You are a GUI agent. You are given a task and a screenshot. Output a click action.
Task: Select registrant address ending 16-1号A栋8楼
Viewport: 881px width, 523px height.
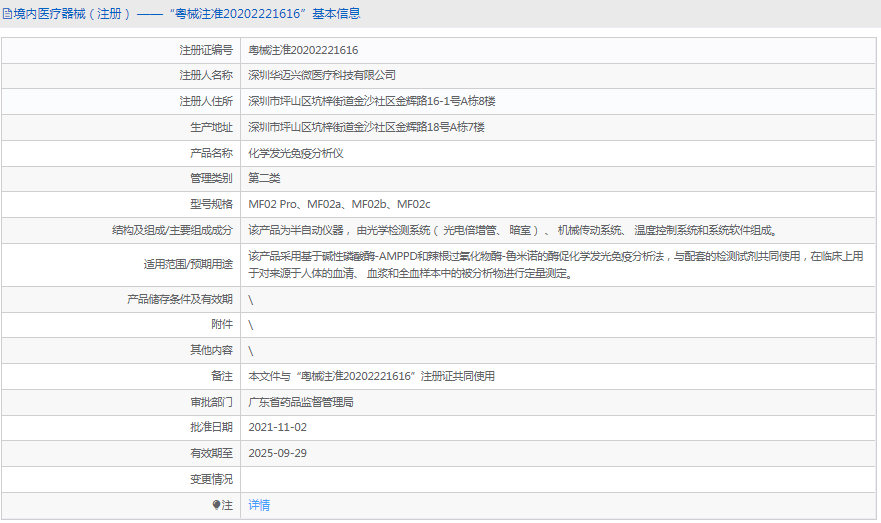pyautogui.click(x=372, y=101)
